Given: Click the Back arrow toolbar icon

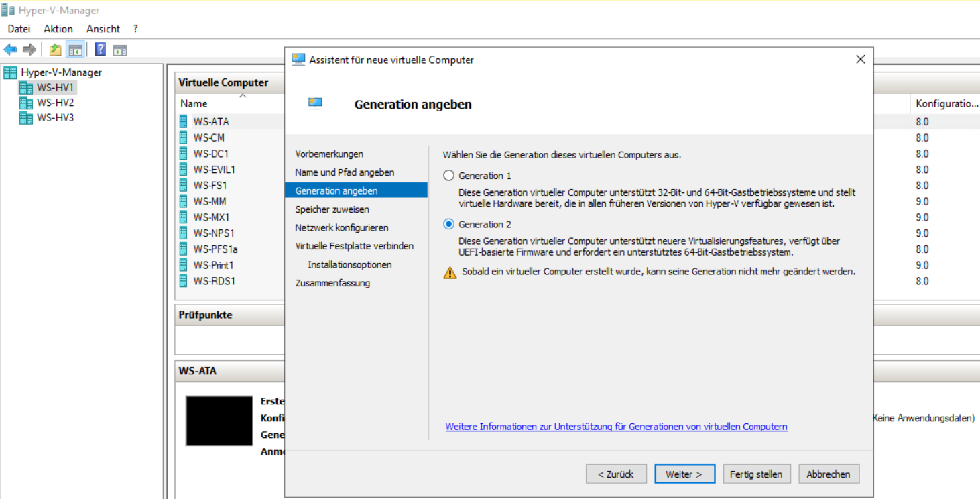Looking at the screenshot, I should [x=10, y=50].
